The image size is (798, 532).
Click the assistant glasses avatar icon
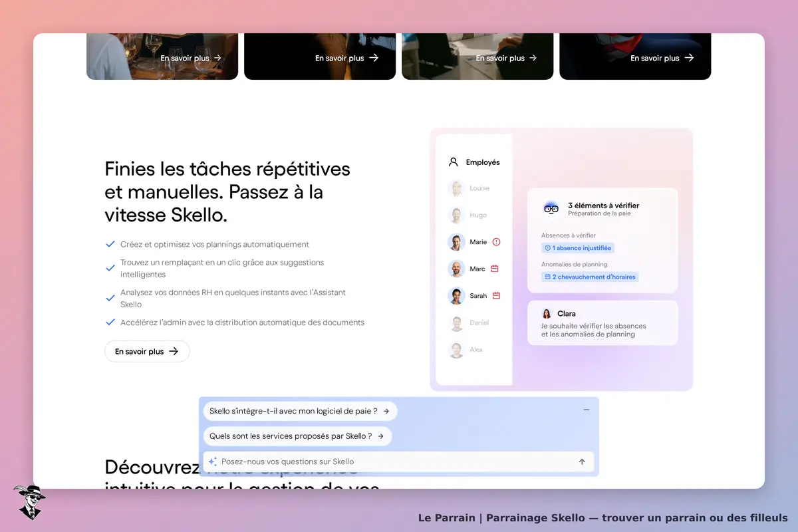point(551,208)
